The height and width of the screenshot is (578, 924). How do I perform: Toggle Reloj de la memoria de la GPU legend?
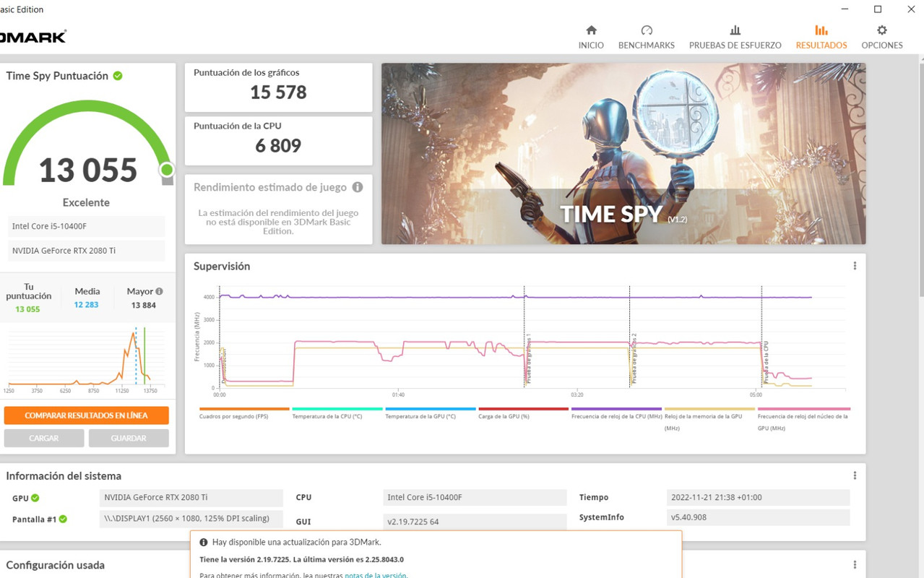click(709, 419)
